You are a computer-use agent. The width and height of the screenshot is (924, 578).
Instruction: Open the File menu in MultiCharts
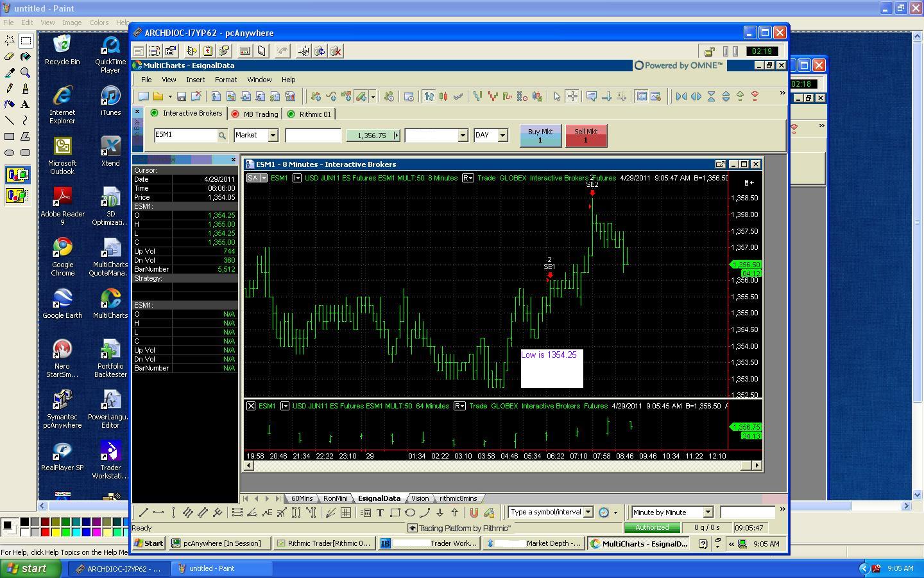point(146,80)
